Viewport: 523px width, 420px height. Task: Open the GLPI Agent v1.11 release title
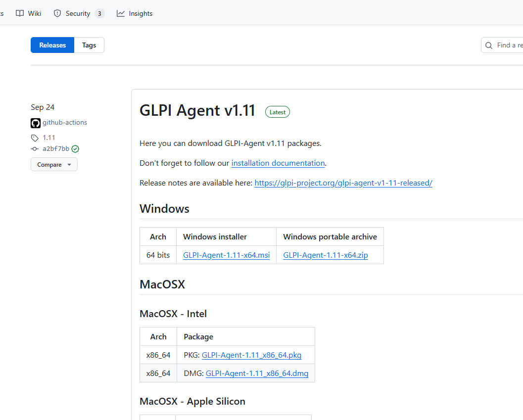(197, 110)
